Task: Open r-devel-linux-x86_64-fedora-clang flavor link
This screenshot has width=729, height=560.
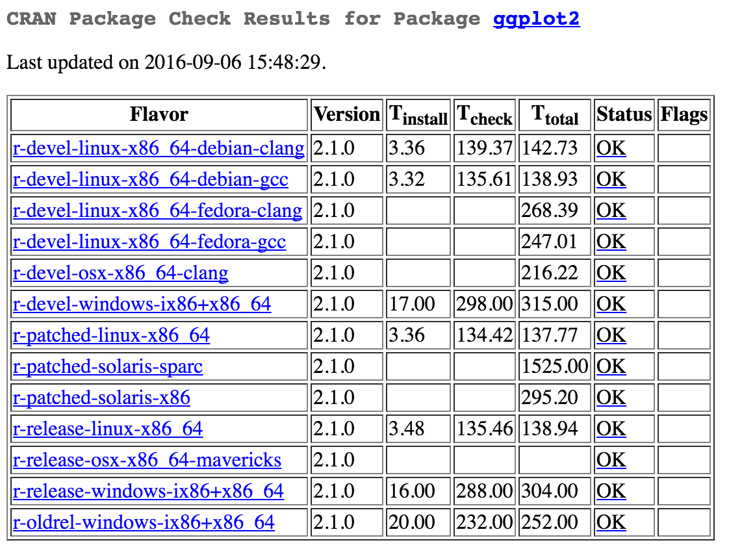Action: point(158,210)
